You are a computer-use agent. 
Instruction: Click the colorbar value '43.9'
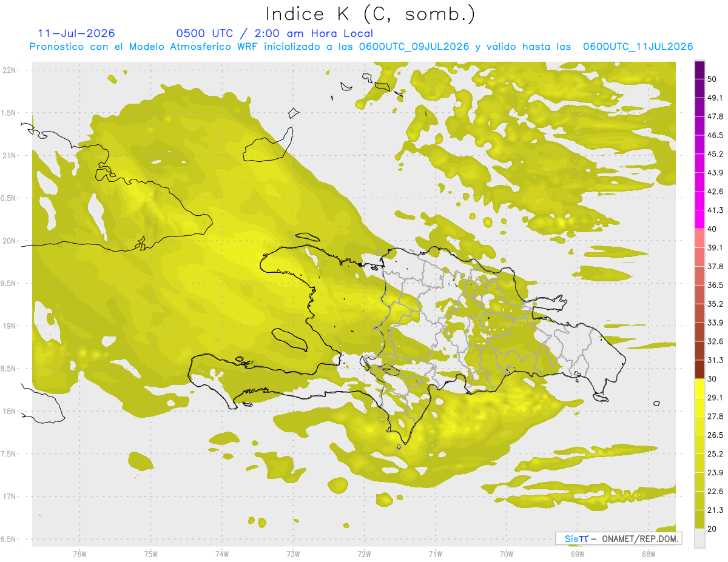(x=715, y=173)
